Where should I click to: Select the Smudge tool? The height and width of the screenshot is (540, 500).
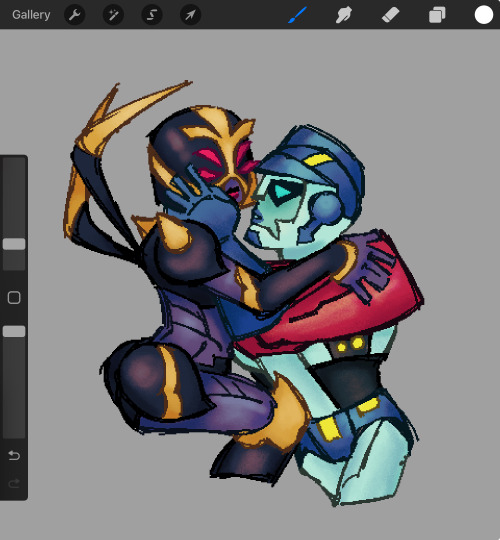[344, 15]
